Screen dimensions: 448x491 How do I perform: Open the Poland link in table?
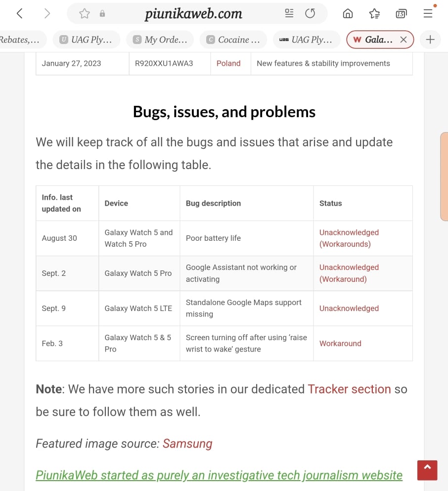228,63
